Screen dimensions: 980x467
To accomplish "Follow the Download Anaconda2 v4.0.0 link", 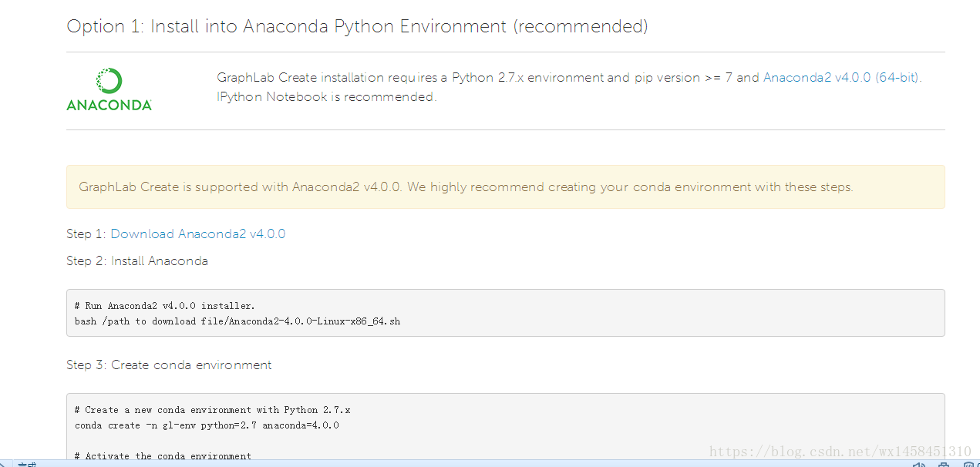I will pyautogui.click(x=198, y=234).
